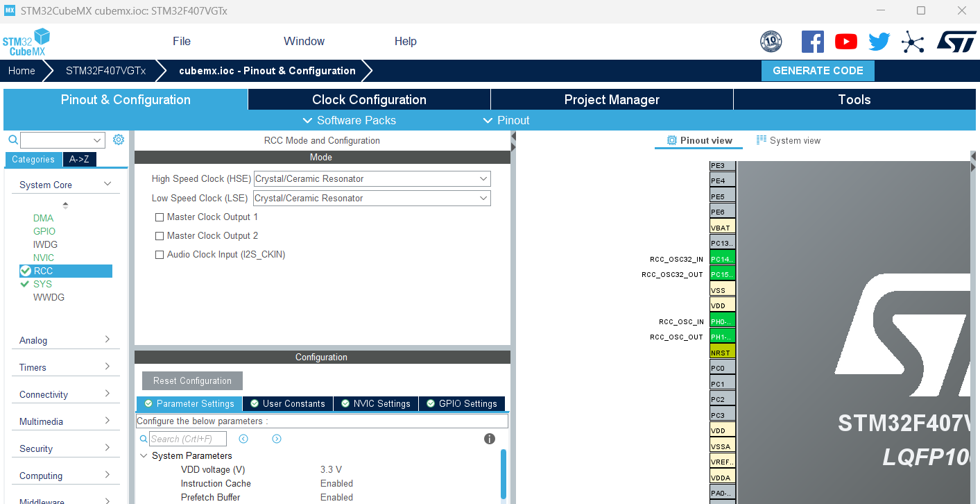Screen dimensions: 980x504
Task: Go to the previous parameter search result
Action: click(x=243, y=439)
